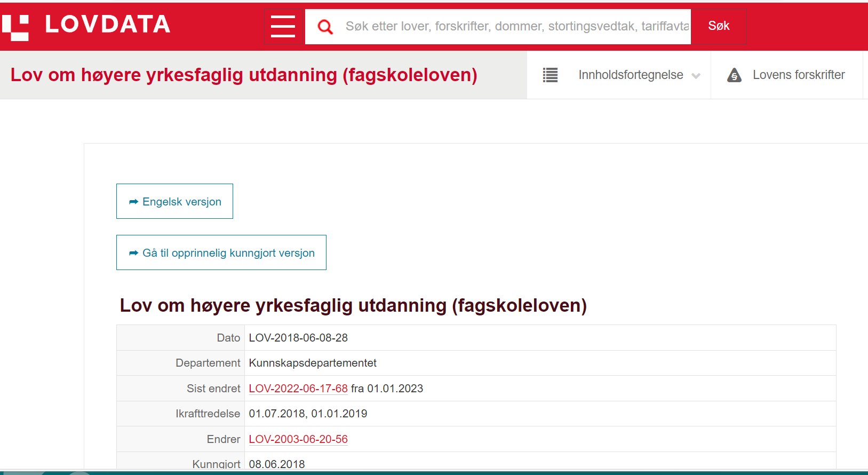Click the Lovens forskrifter triangle icon
Screen dimensions: 868x475
734,75
